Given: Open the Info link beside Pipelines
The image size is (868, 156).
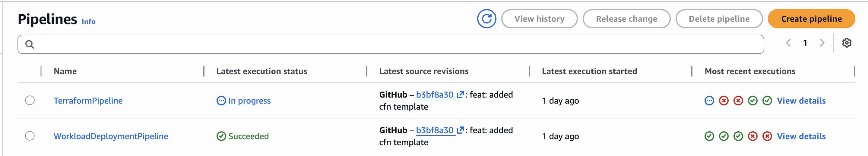Looking at the screenshot, I should point(88,22).
